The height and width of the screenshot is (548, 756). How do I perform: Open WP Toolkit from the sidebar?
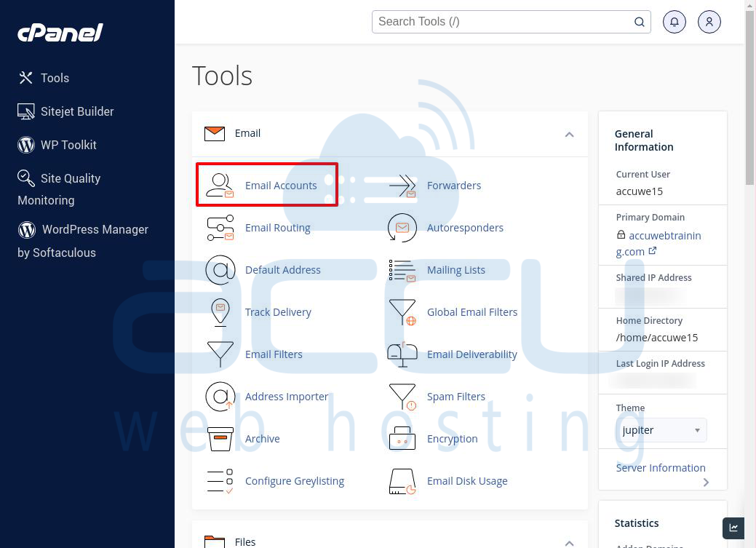coord(68,145)
